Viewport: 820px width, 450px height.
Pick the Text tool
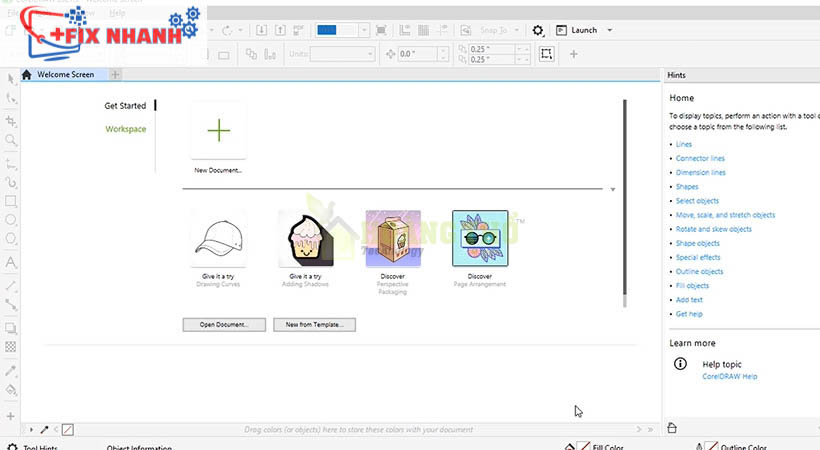click(11, 262)
